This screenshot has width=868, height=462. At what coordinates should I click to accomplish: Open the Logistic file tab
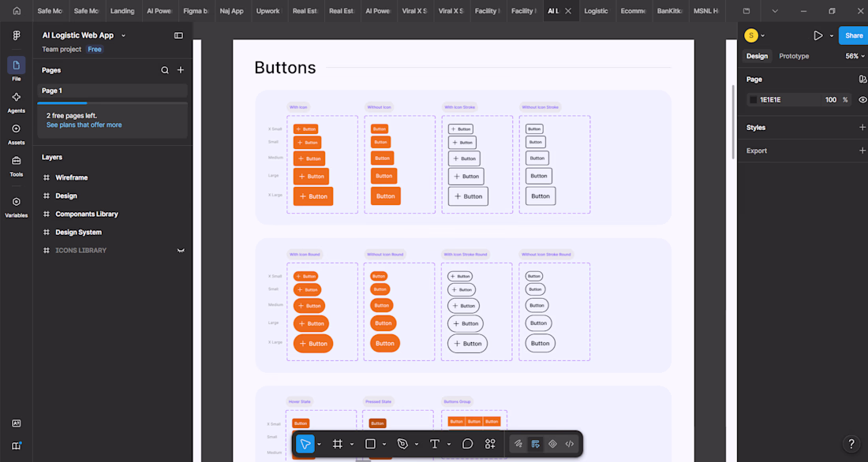click(597, 10)
